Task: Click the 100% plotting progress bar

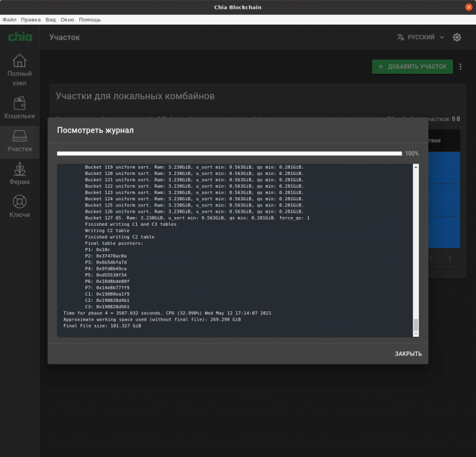Action: coord(229,154)
